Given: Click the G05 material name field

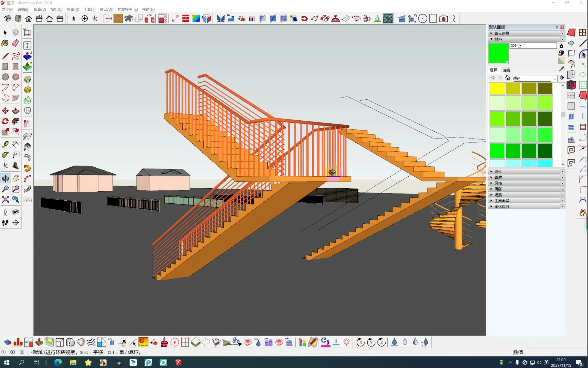Looking at the screenshot, I should 533,45.
